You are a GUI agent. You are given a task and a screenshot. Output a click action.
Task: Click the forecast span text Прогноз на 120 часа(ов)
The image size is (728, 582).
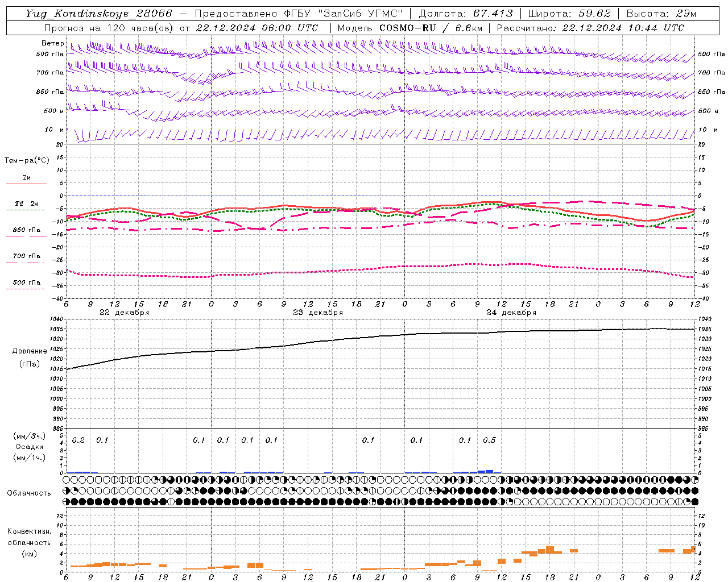tap(109, 28)
